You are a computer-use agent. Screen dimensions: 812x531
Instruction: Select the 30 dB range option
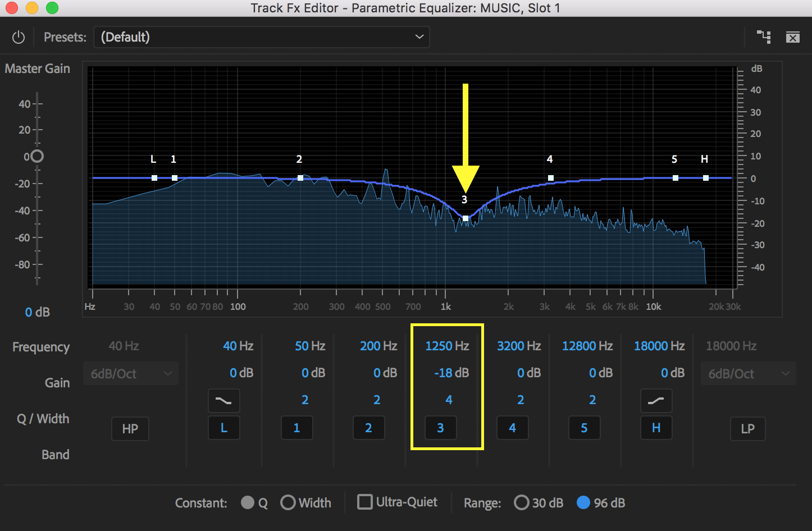click(522, 502)
